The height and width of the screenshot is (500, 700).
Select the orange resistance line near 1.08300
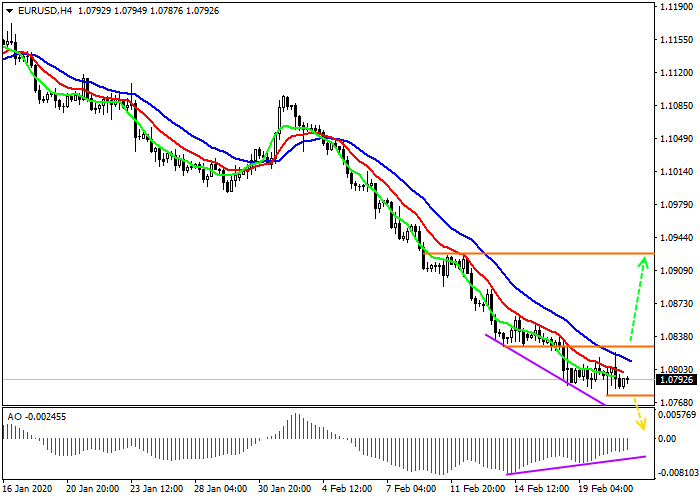[x=610, y=346]
